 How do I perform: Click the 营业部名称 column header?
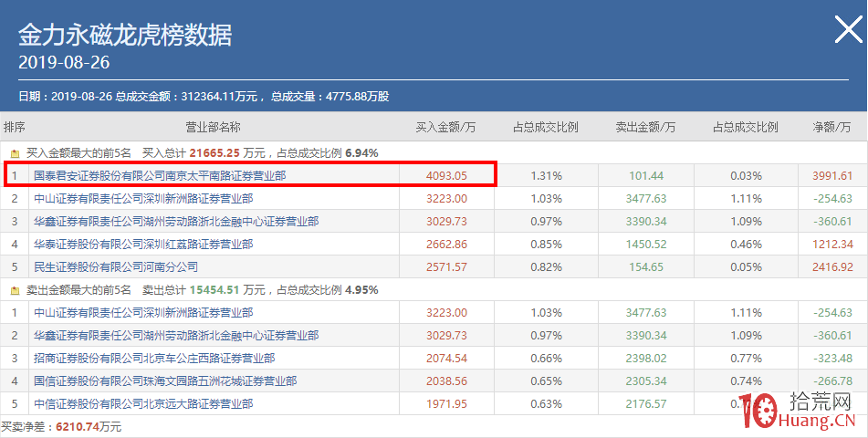click(214, 127)
